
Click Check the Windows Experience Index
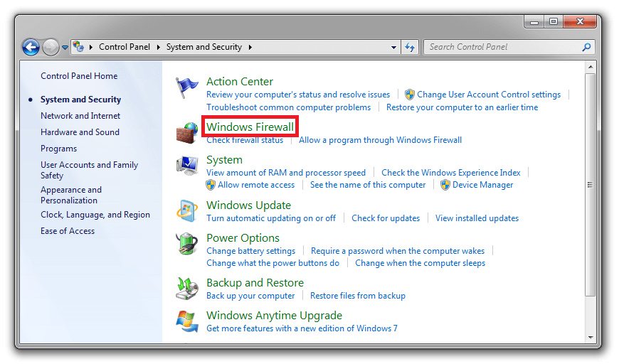coord(451,173)
